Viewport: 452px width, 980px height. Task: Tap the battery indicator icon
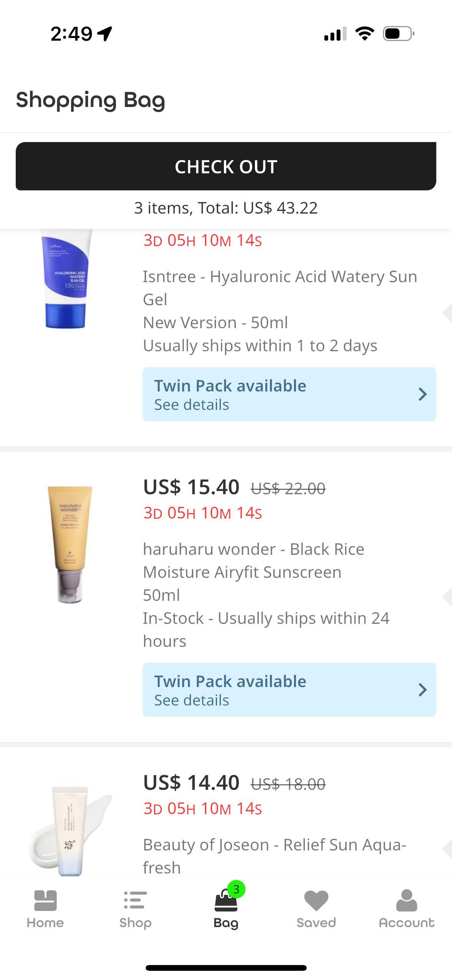tap(398, 34)
